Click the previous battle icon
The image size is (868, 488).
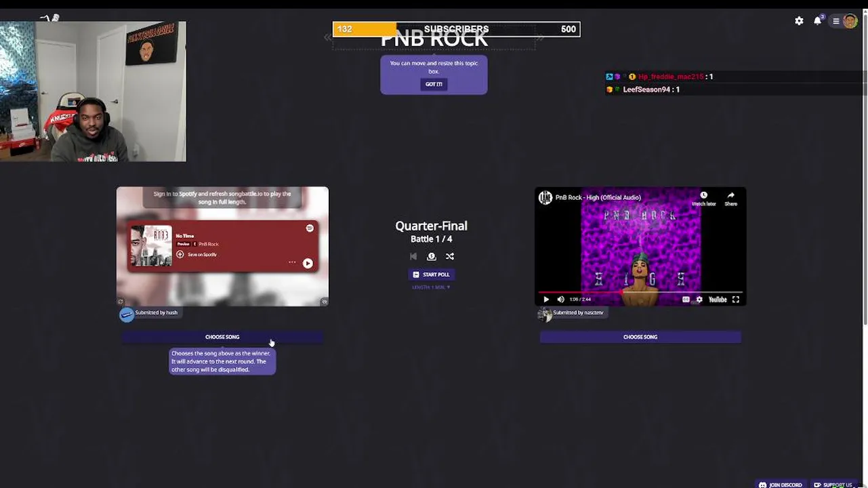(413, 256)
